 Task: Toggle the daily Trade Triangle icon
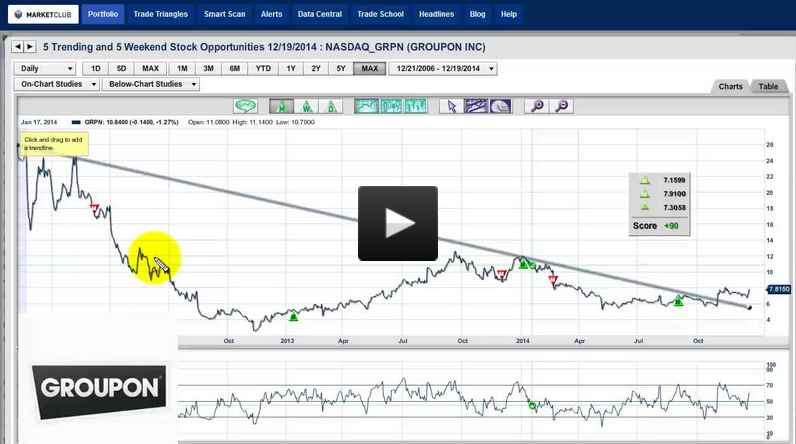332,106
